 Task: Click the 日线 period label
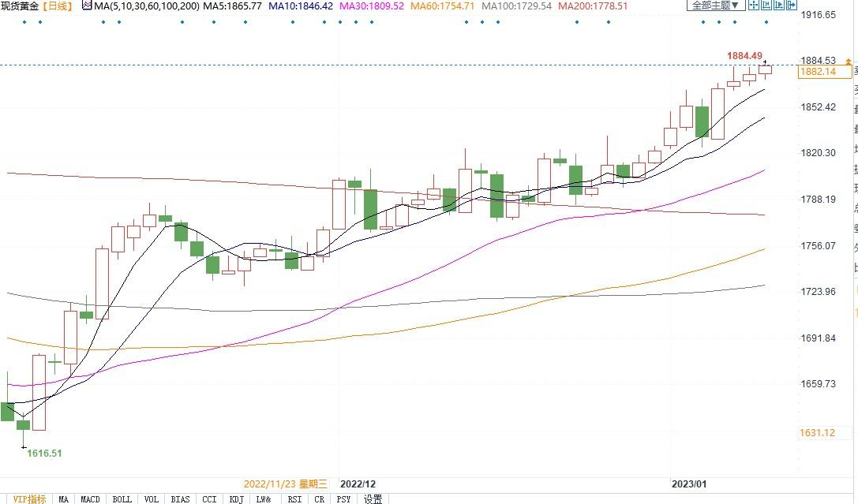point(55,6)
